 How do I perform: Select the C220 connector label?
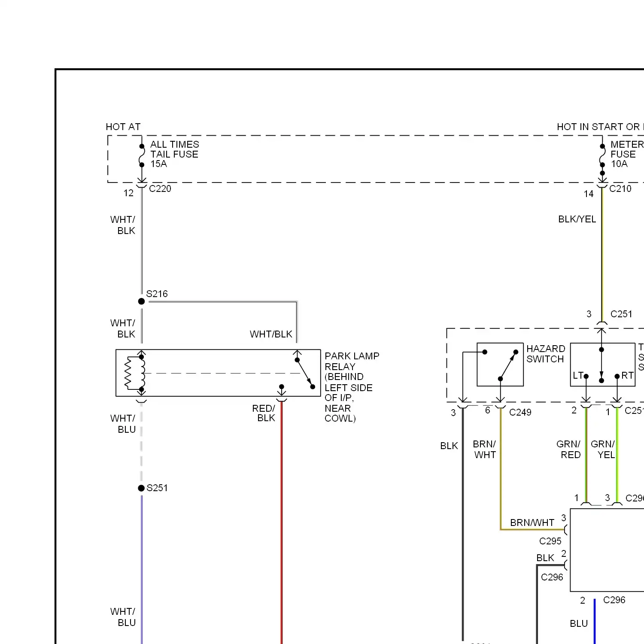coord(160,188)
